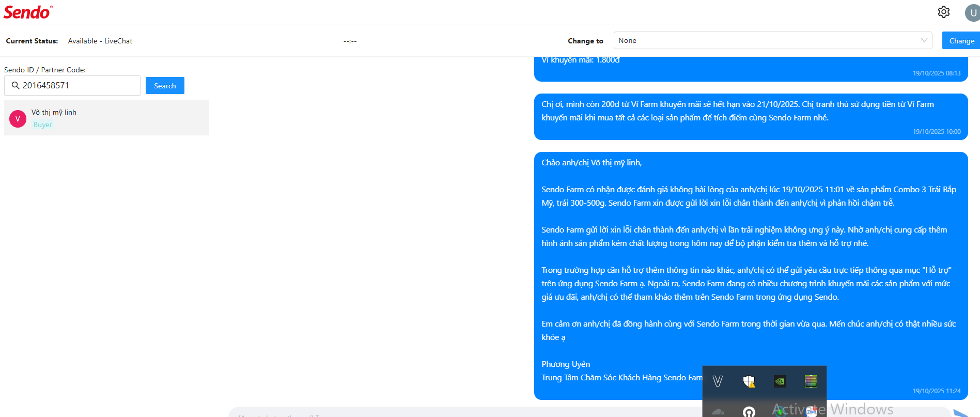
Task: Click the "Current Status:" label
Action: click(x=32, y=41)
